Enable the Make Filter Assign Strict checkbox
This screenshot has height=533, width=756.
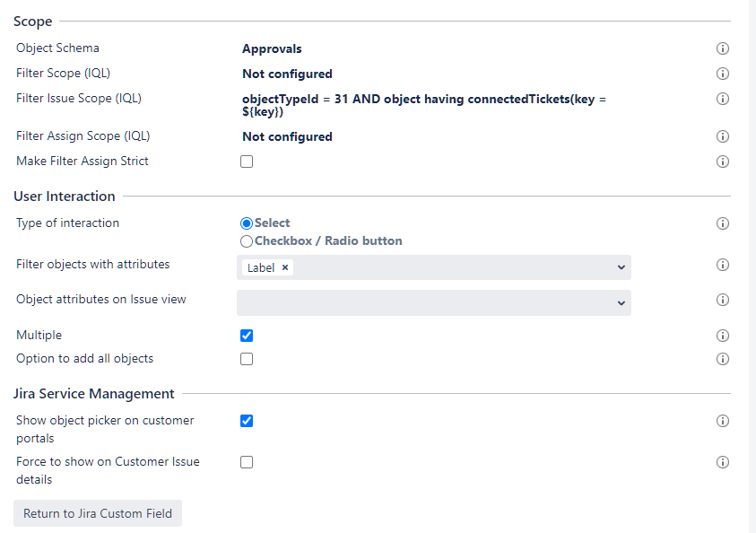pos(247,162)
